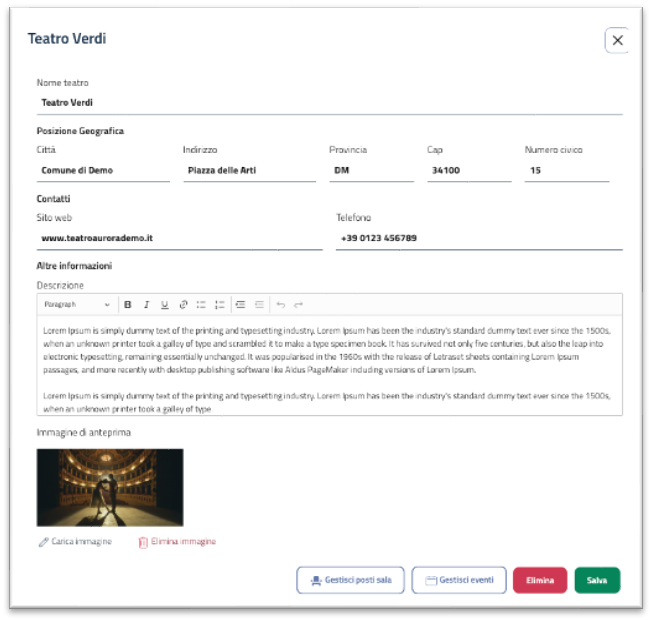Screen dimensions: 650x620
Task: Open Gestisci eventi
Action: 459,580
